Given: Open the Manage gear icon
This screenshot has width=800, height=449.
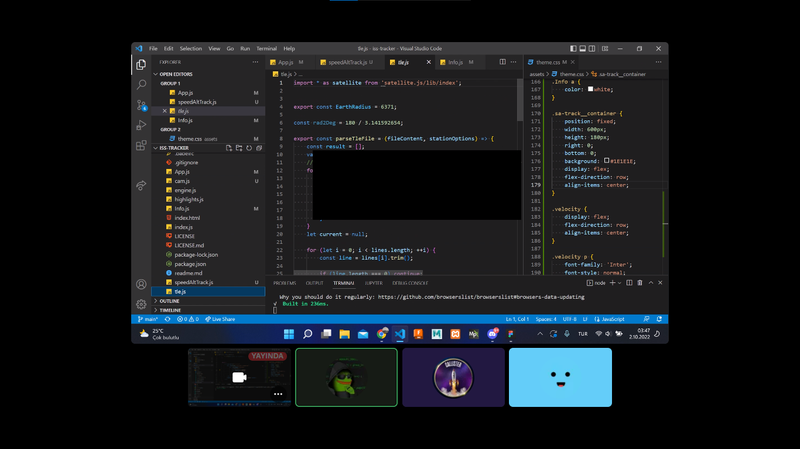Looking at the screenshot, I should 141,303.
